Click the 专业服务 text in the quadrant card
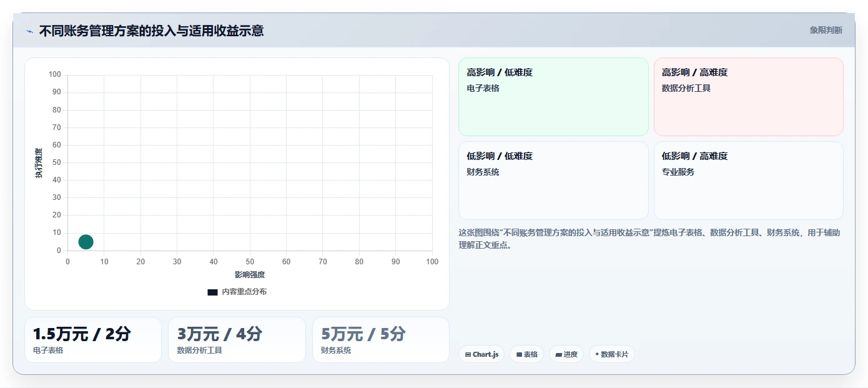 tap(678, 172)
